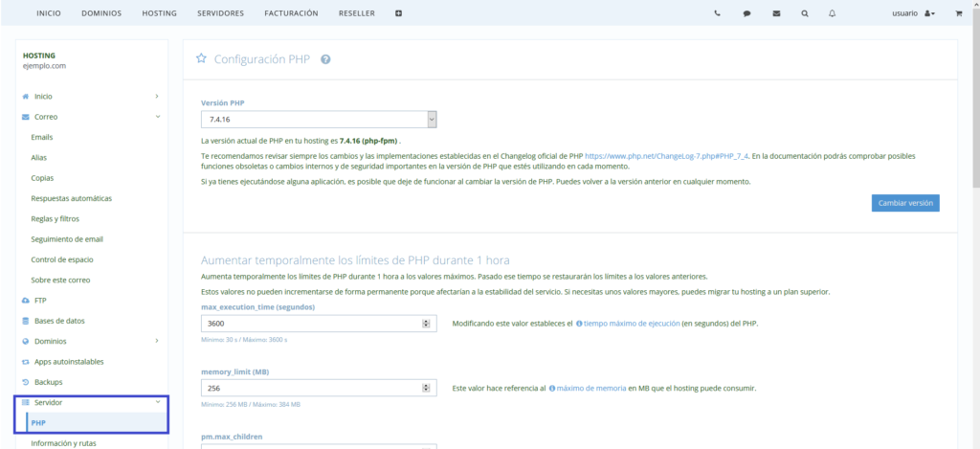
Task: Click the Cambiar versión button
Action: coord(905,203)
